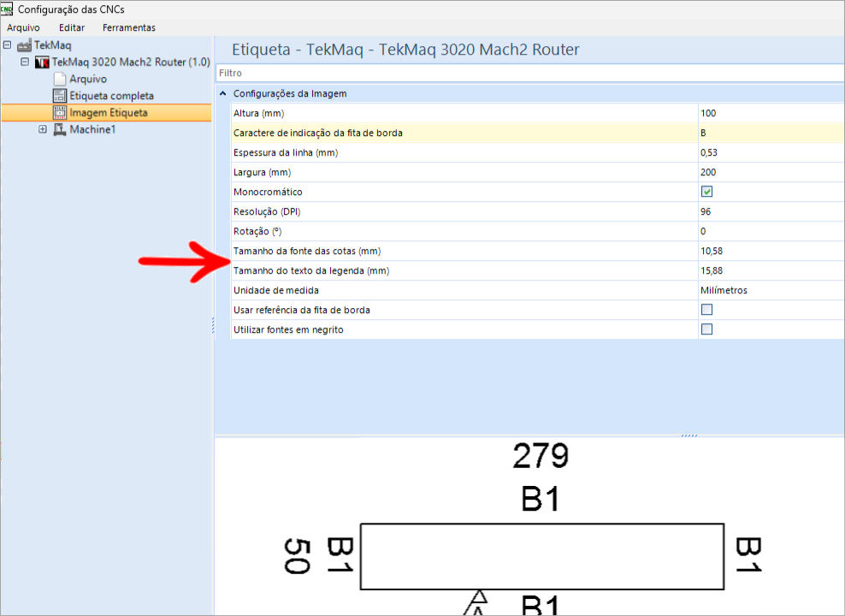845x616 pixels.
Task: Edit the border tape character value B
Action: pyautogui.click(x=771, y=133)
